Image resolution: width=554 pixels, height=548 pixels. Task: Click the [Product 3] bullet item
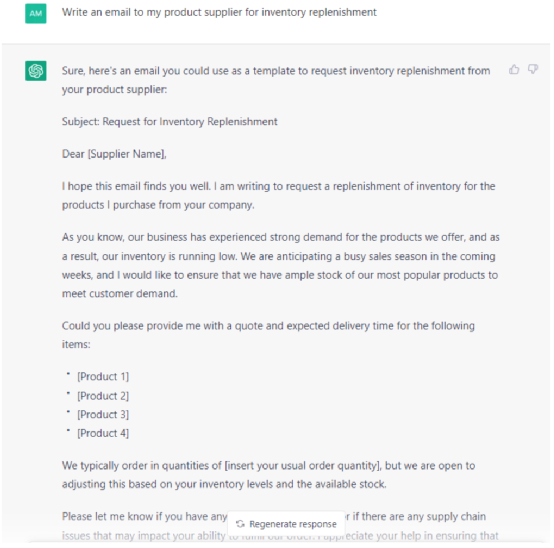[x=103, y=414]
